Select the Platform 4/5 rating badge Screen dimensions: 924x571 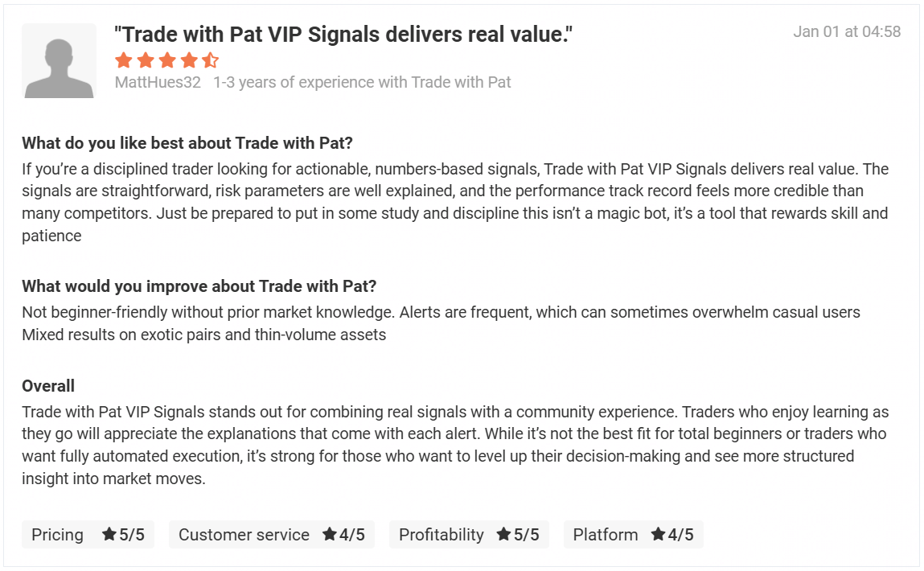click(633, 535)
